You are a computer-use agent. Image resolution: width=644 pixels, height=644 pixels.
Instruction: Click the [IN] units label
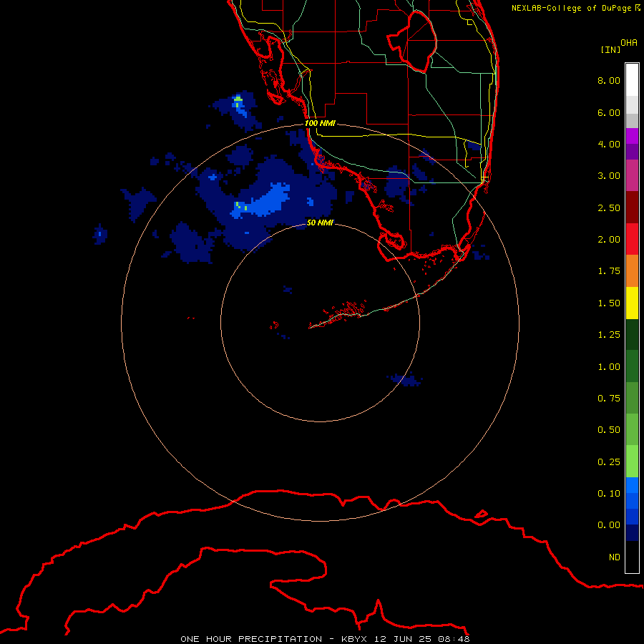tap(610, 49)
